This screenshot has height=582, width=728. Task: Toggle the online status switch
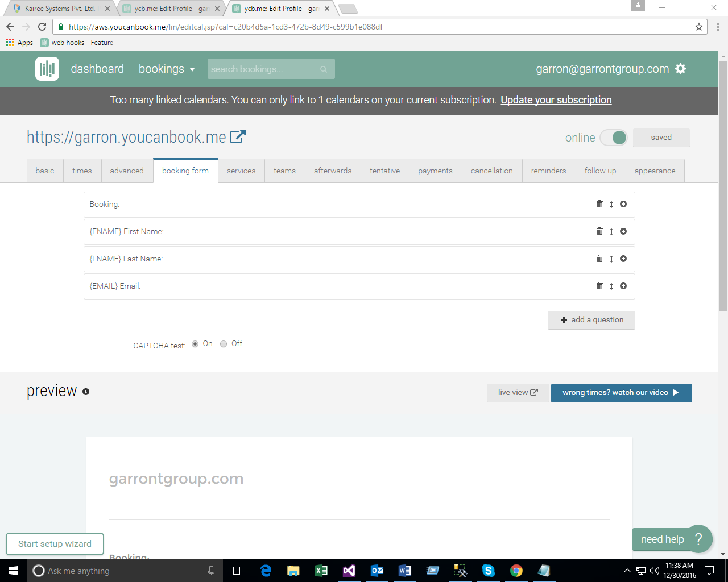coord(614,138)
